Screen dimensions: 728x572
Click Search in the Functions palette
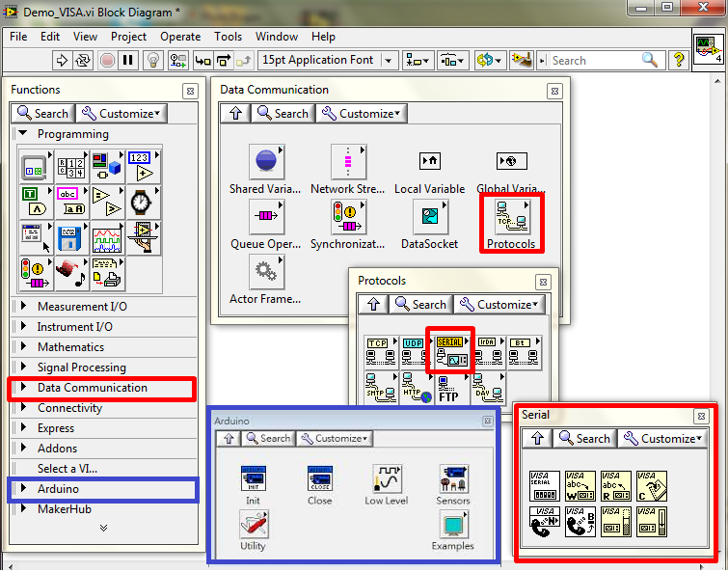point(43,113)
